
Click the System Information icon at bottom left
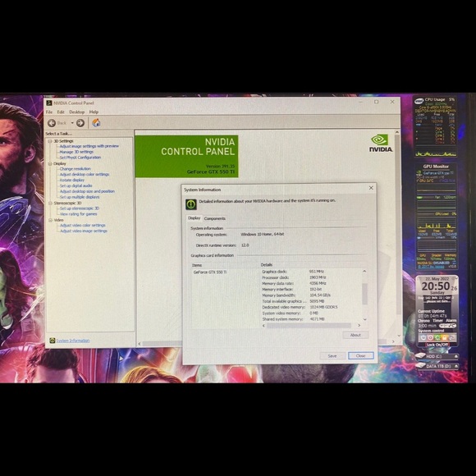coord(53,341)
